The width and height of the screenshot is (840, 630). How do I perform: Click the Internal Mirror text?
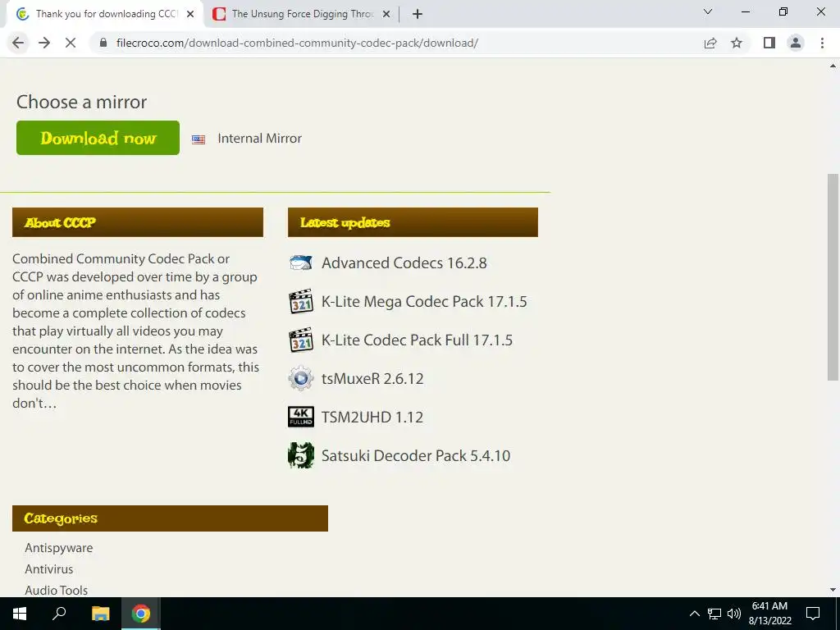pos(260,138)
